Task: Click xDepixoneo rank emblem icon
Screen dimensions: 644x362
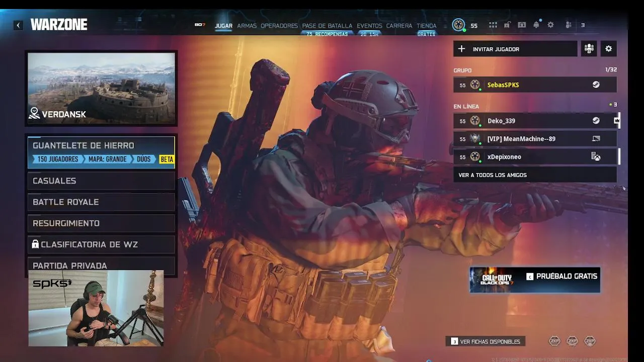Action: (x=475, y=157)
